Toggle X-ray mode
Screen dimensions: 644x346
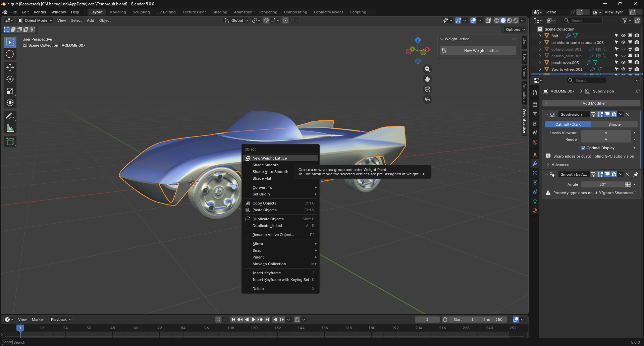click(x=488, y=20)
